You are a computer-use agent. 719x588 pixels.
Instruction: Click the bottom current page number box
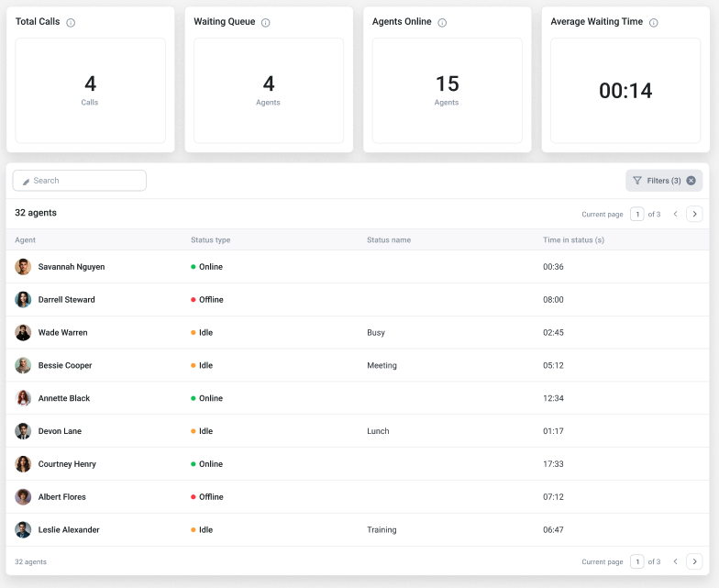[x=636, y=561]
